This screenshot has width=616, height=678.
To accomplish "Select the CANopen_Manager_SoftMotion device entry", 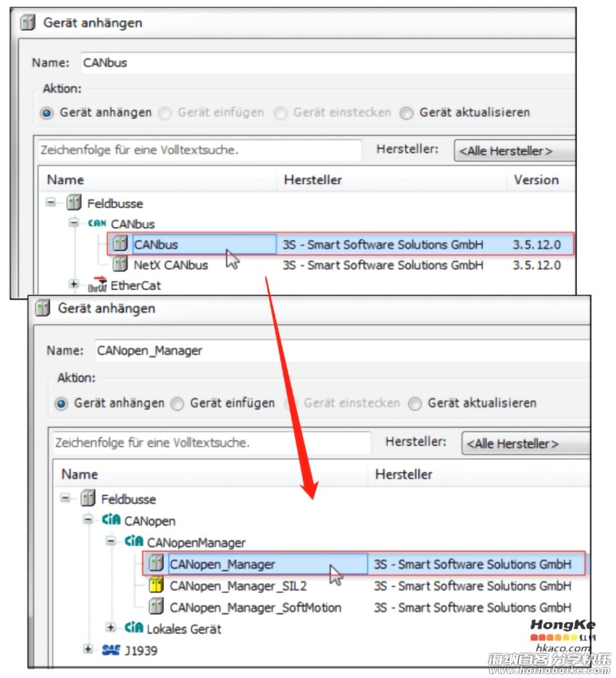I will point(256,608).
